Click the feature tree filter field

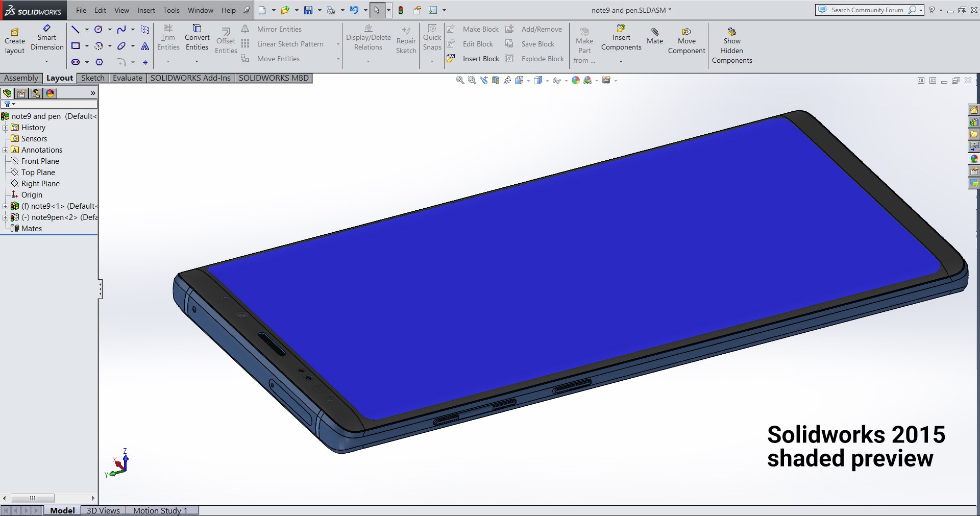[x=49, y=104]
